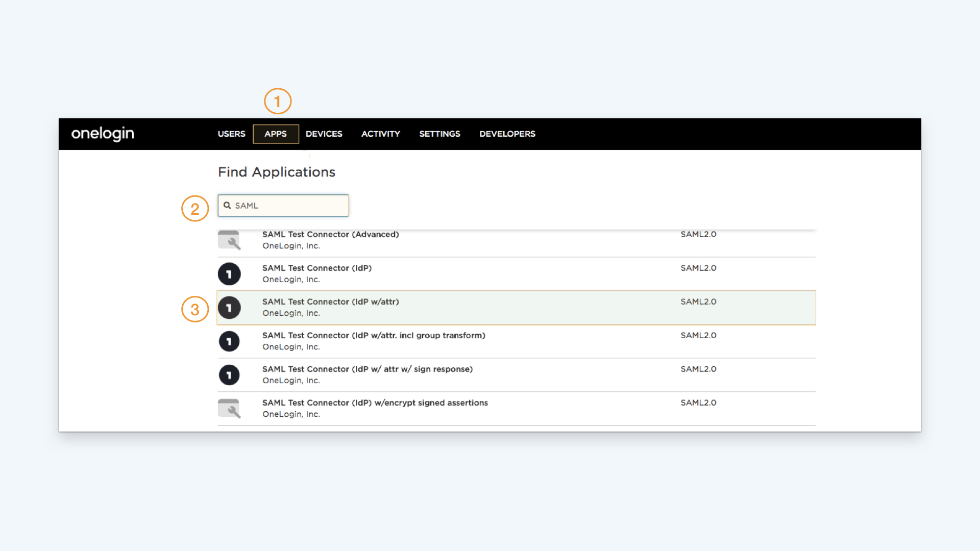Open the Developers menu
The image size is (980, 551).
coord(507,134)
